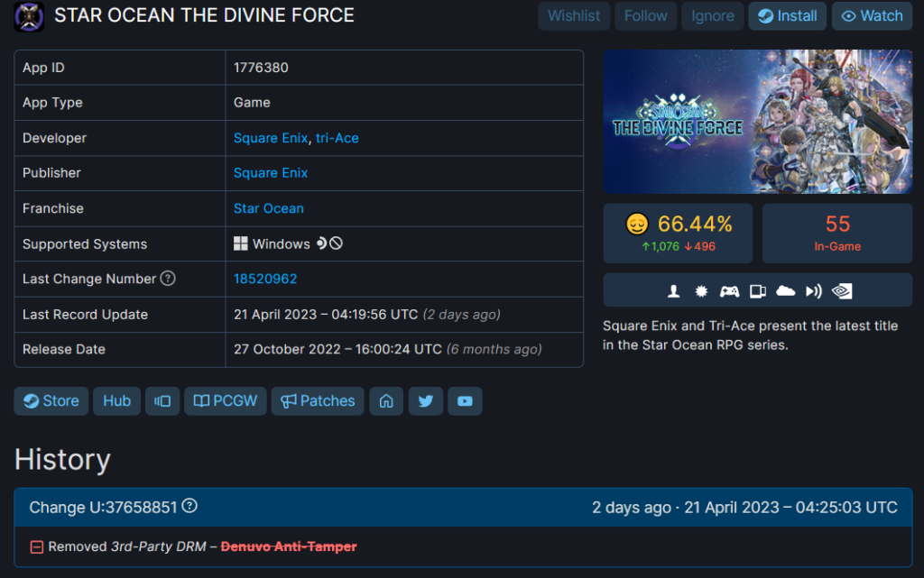Click the Watch button
This screenshot has width=924, height=578.
(x=873, y=16)
